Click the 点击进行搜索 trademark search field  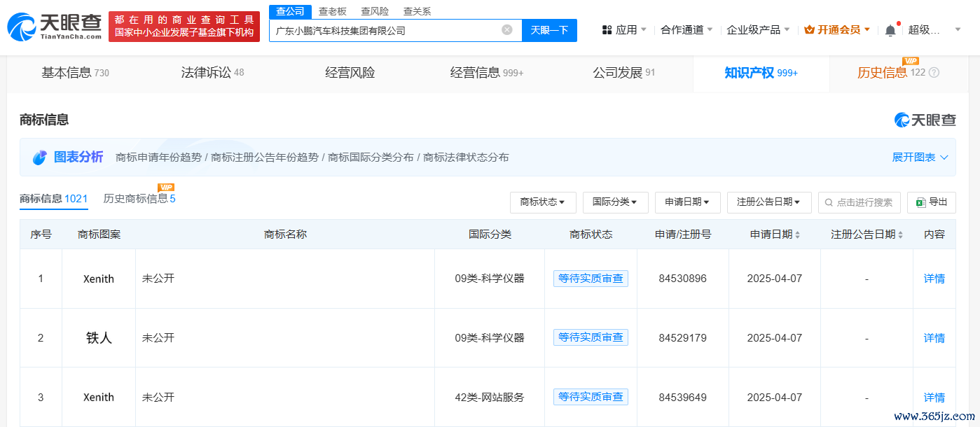click(x=860, y=202)
